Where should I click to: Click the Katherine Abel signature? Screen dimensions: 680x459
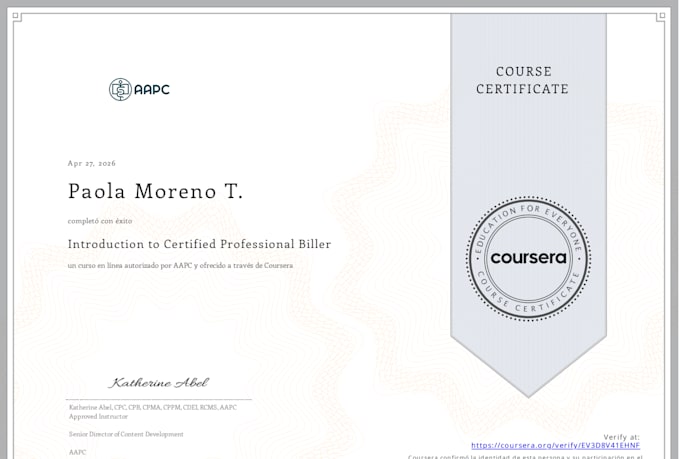tap(159, 383)
